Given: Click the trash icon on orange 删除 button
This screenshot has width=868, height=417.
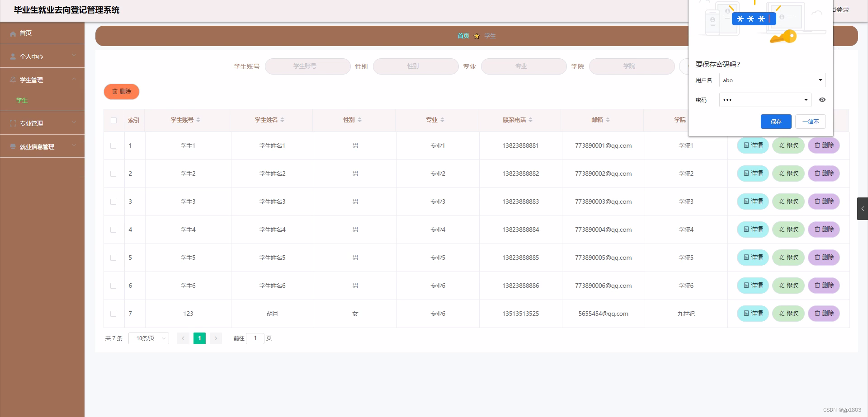Looking at the screenshot, I should coord(115,91).
